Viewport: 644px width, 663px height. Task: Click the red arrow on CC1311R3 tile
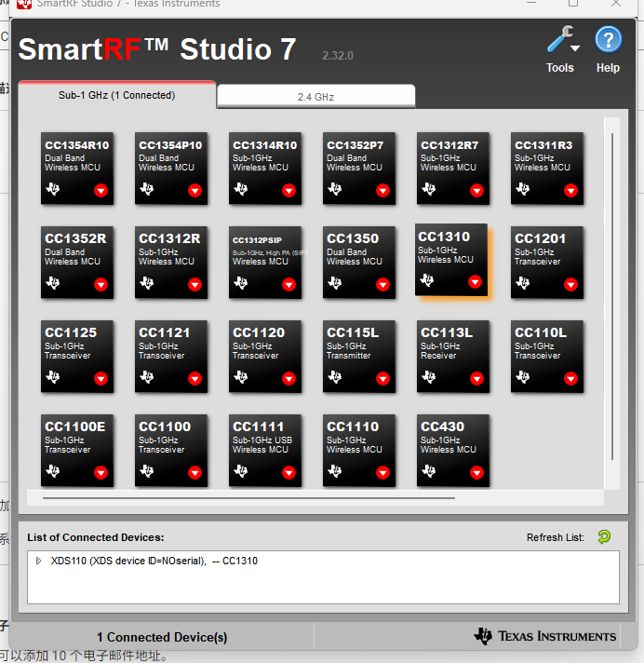click(570, 191)
